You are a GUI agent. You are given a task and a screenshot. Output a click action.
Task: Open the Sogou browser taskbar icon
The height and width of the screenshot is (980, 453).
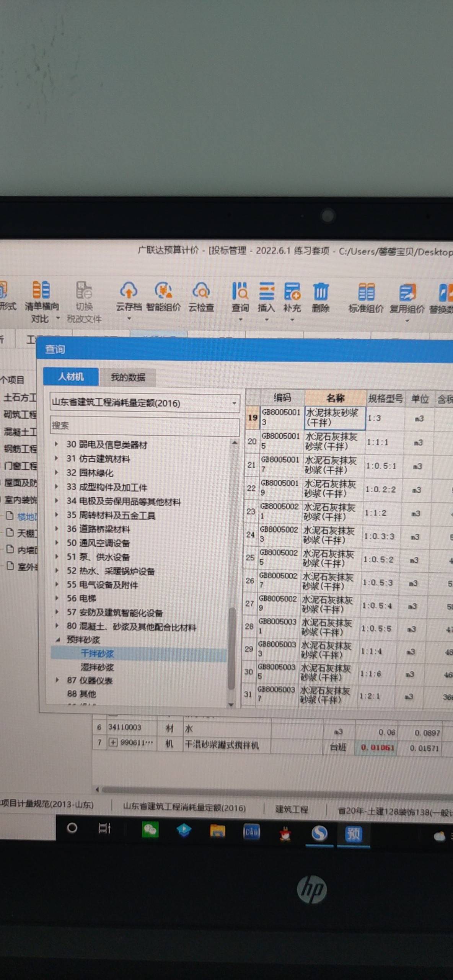[319, 833]
